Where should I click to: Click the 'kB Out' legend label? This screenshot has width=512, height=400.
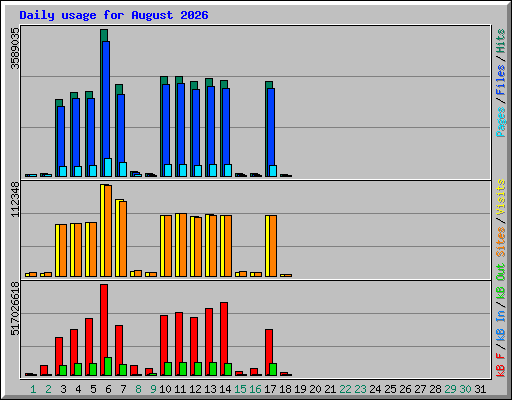click(501, 282)
